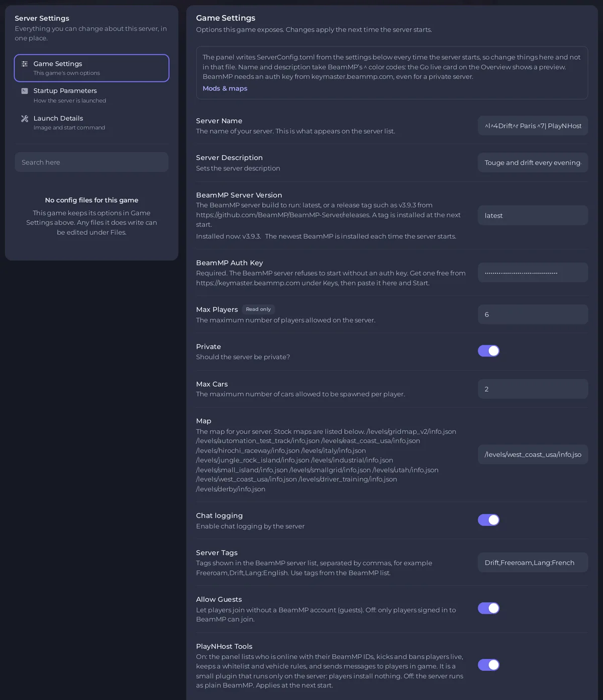Toggle the Private switch
Screen dimensions: 603x700
point(488,351)
